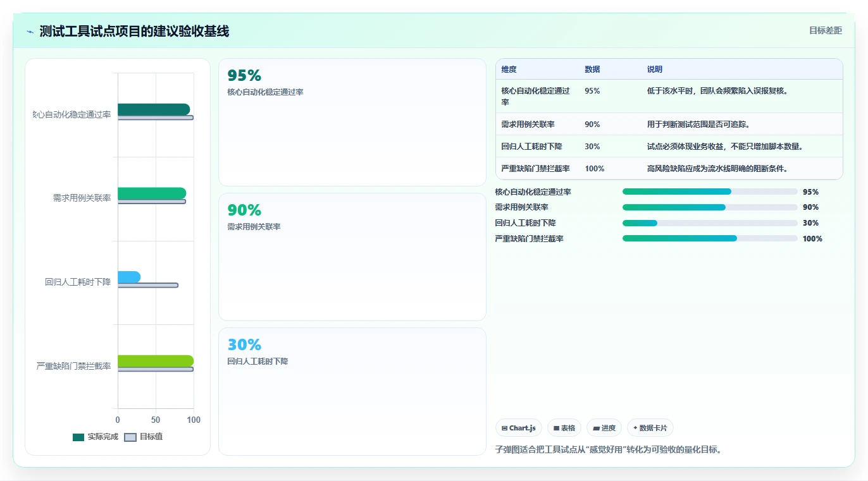Viewport: 868px width, 481px height.
Task: Click table value 100%
Action: point(595,169)
